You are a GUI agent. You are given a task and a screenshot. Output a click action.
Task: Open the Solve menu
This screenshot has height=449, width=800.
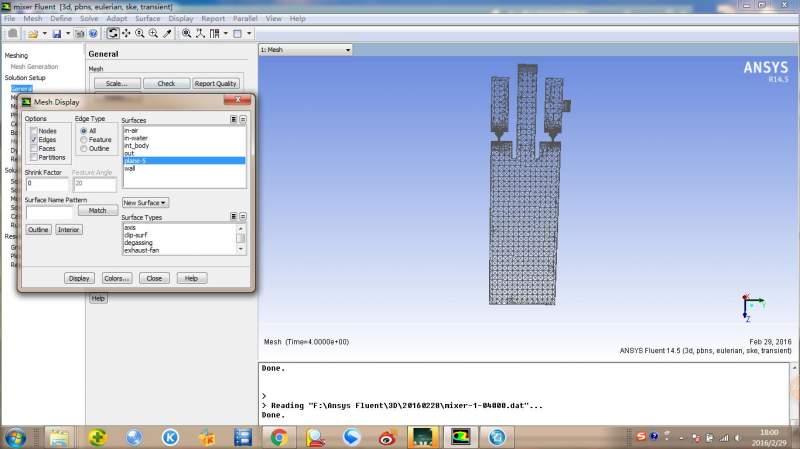(x=89, y=18)
